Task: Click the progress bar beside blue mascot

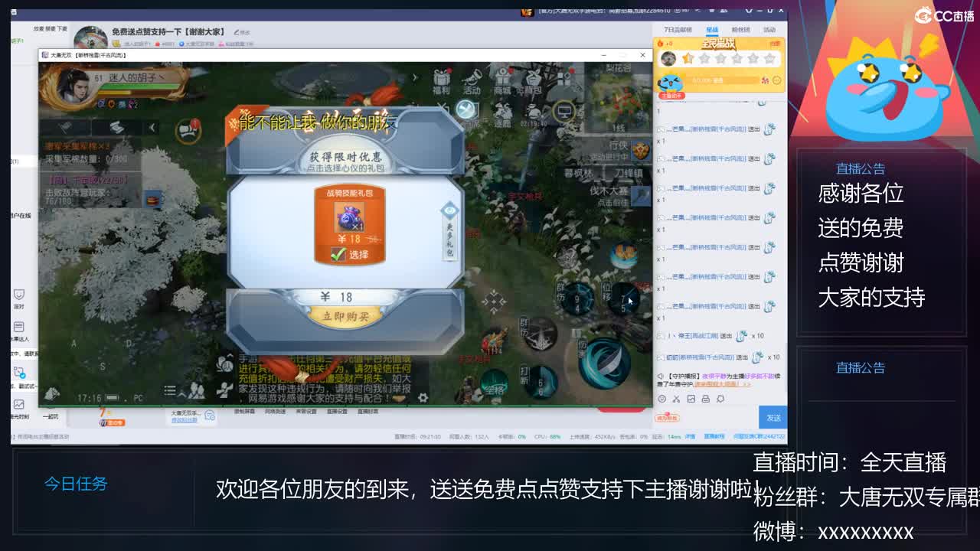Action: pos(723,80)
